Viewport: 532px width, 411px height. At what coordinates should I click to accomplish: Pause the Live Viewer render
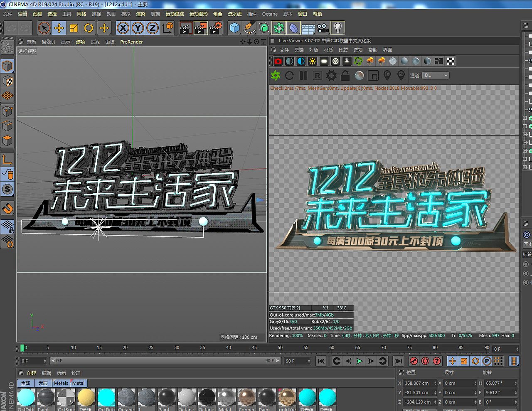(x=303, y=76)
